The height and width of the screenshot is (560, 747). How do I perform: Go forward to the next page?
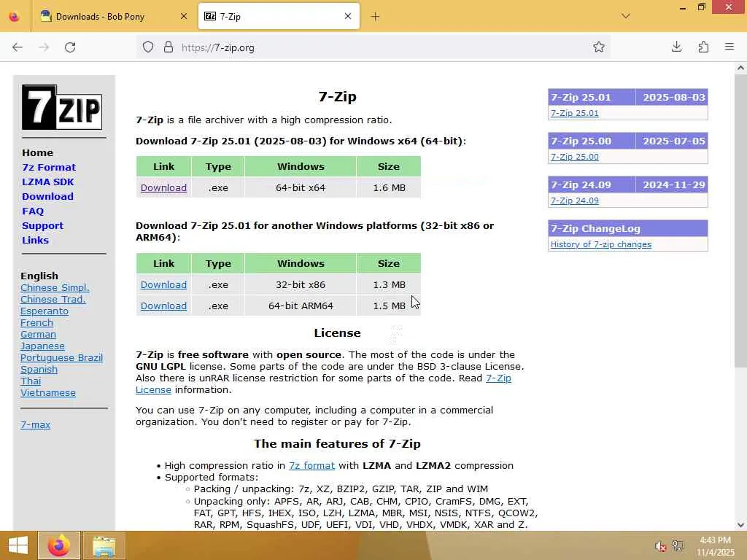point(44,47)
